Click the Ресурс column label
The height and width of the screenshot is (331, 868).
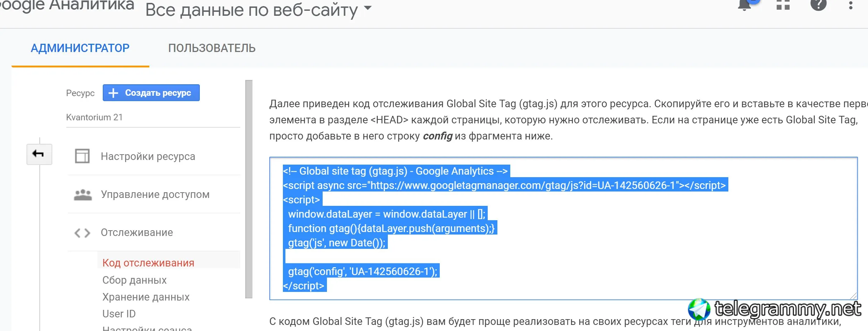(80, 93)
